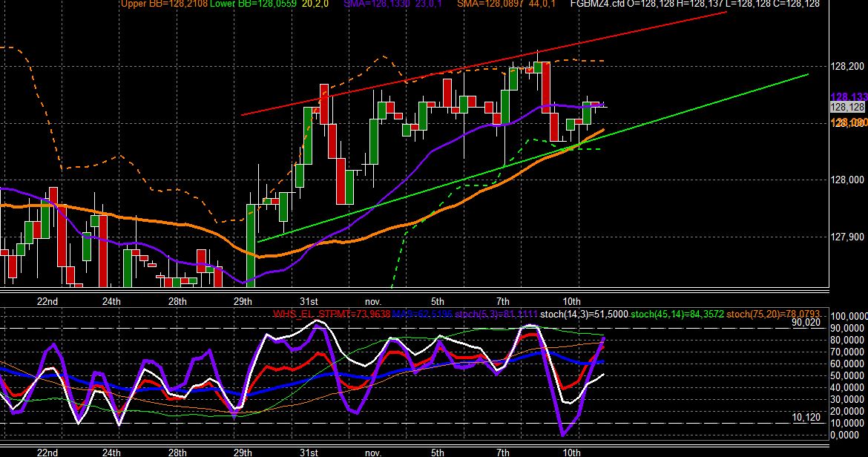Select the red upper trendline
The width and height of the screenshot is (868, 457).
pos(483,62)
